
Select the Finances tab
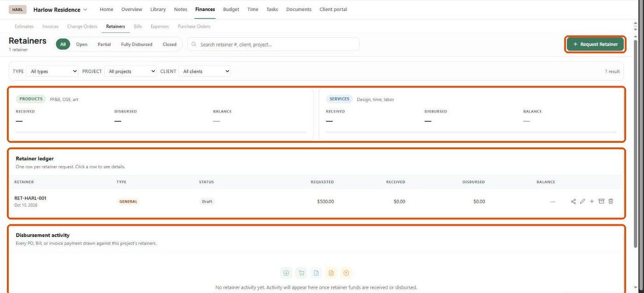205,9
